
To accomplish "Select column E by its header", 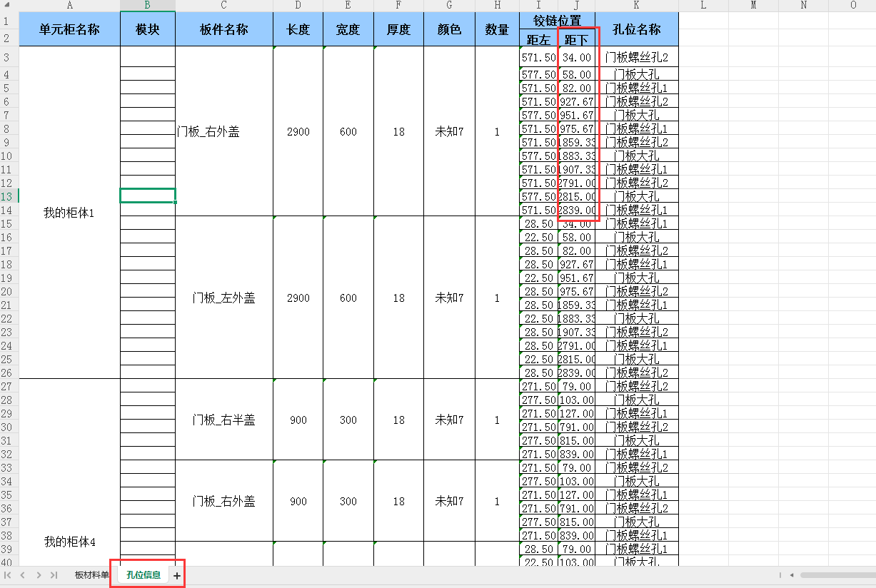I will pyautogui.click(x=348, y=5).
